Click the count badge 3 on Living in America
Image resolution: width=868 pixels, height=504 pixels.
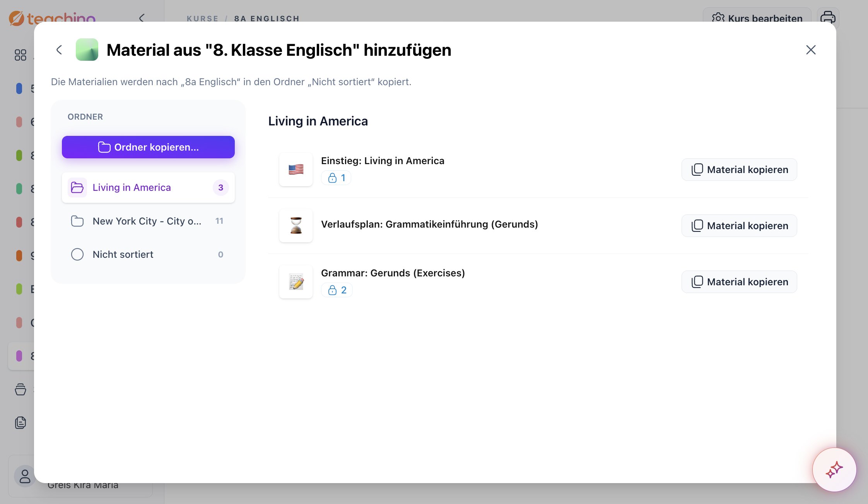221,188
